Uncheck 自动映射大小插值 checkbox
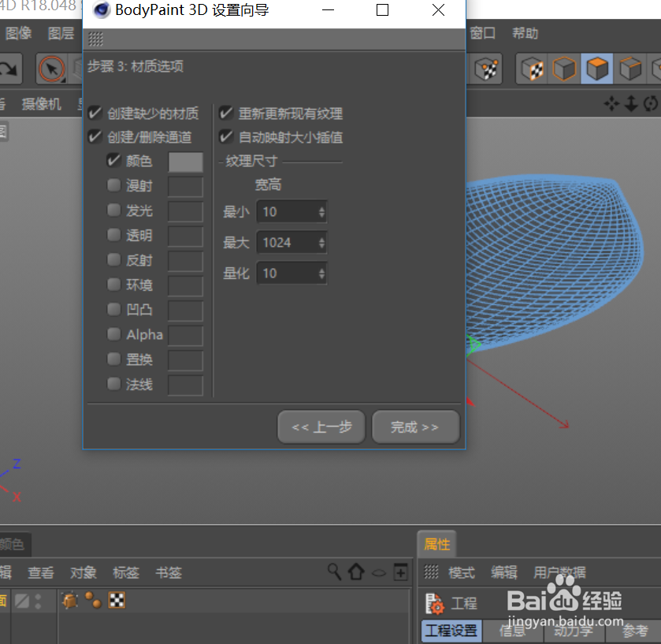Screen dimensions: 661x644 226,136
